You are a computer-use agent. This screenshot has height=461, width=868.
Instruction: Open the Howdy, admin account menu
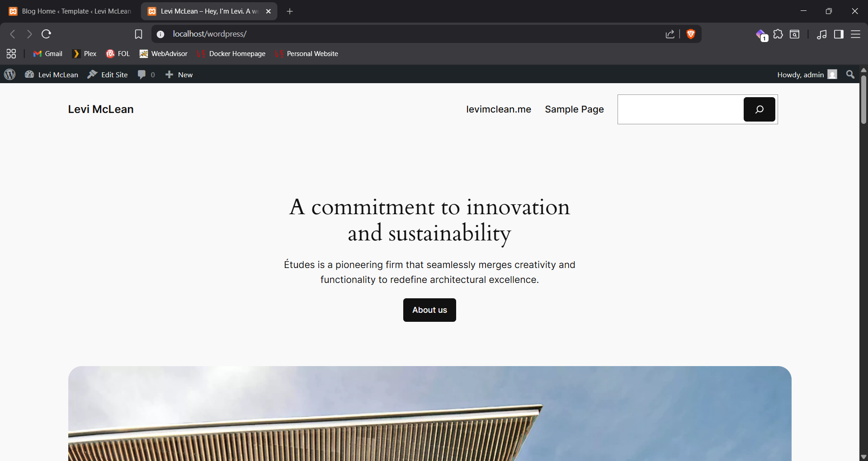click(x=807, y=75)
